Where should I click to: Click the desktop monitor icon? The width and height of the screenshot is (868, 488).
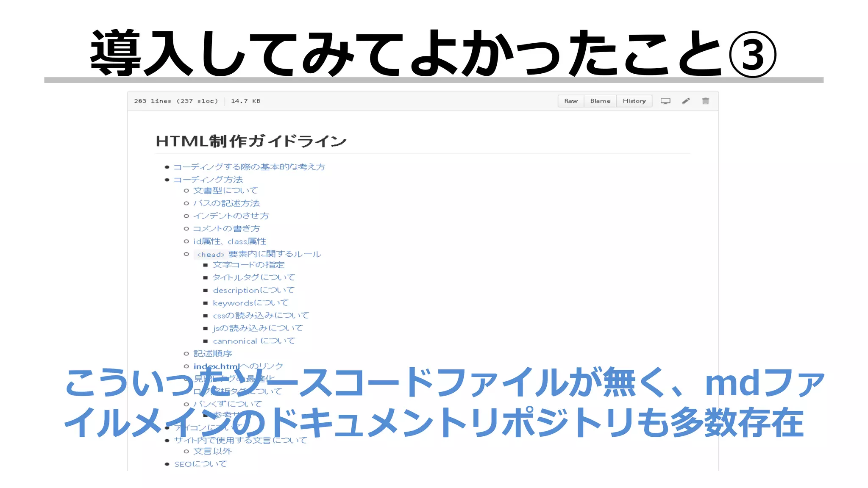[x=665, y=101]
